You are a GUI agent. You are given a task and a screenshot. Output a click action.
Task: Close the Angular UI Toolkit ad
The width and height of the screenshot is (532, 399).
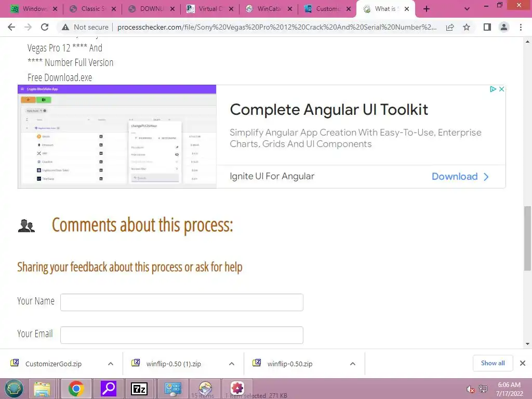[501, 89]
